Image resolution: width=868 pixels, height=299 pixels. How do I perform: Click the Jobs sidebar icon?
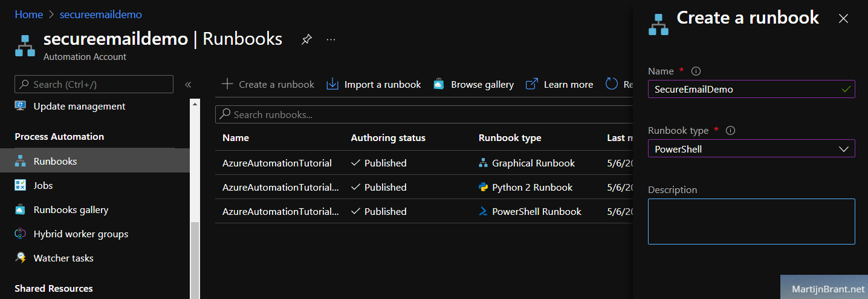[x=21, y=185]
